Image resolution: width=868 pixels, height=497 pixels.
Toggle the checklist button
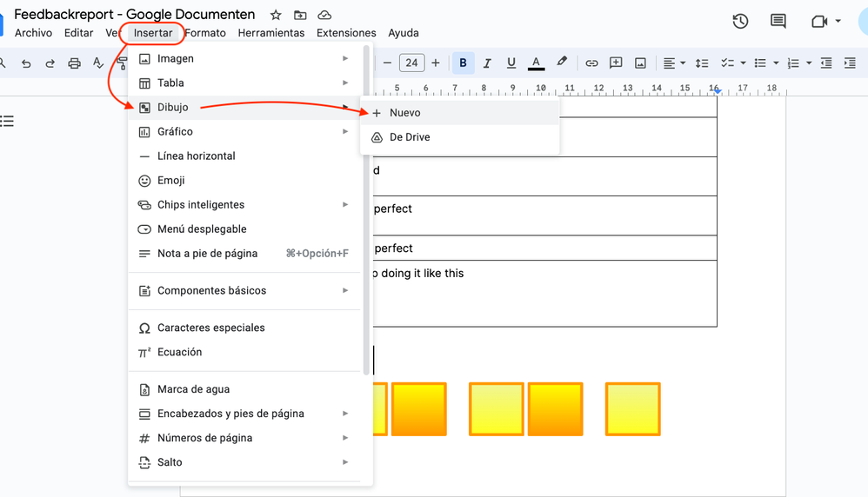click(727, 63)
